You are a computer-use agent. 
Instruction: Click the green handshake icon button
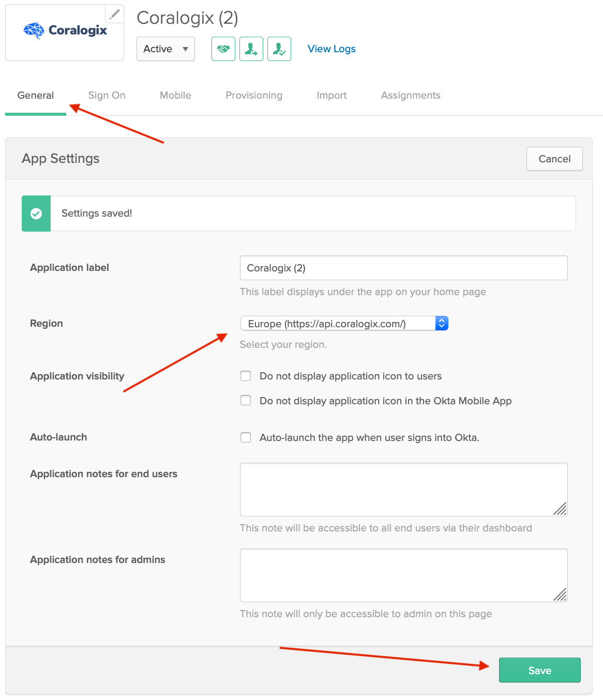[223, 49]
